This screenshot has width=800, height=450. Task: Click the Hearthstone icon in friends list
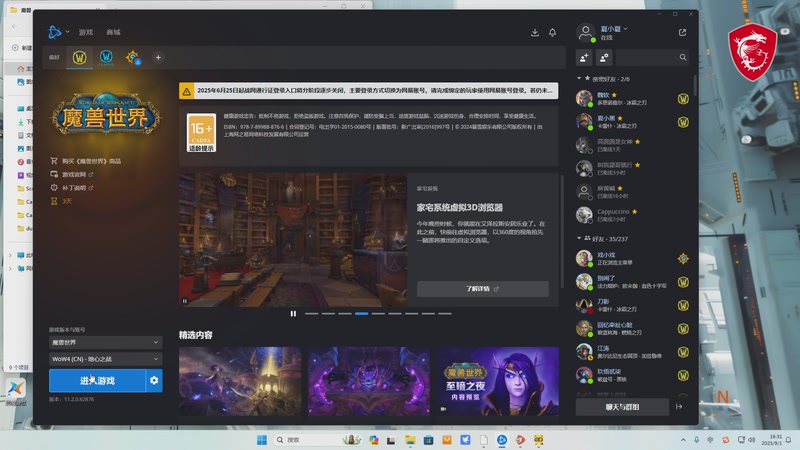[x=683, y=259]
